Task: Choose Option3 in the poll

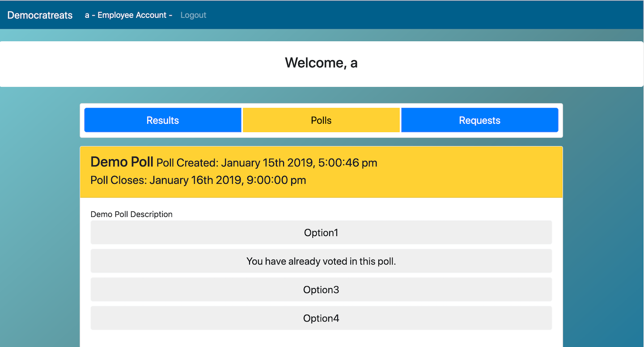Action: 321,290
